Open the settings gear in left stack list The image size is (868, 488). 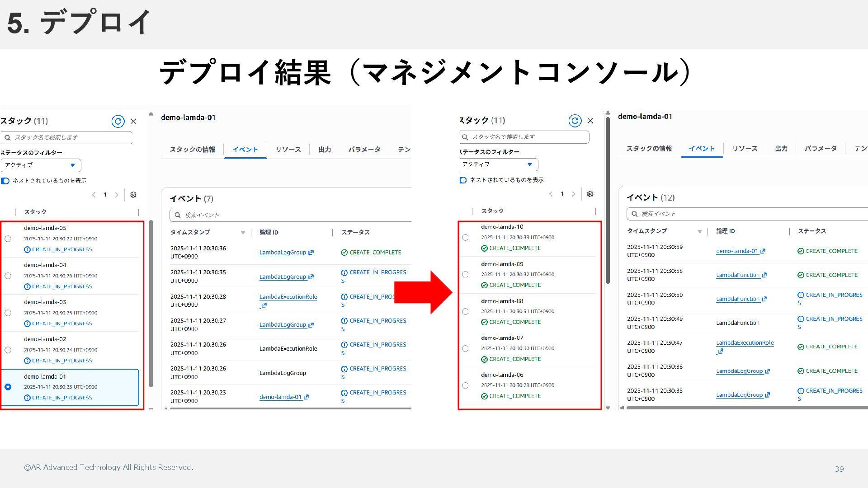[133, 195]
